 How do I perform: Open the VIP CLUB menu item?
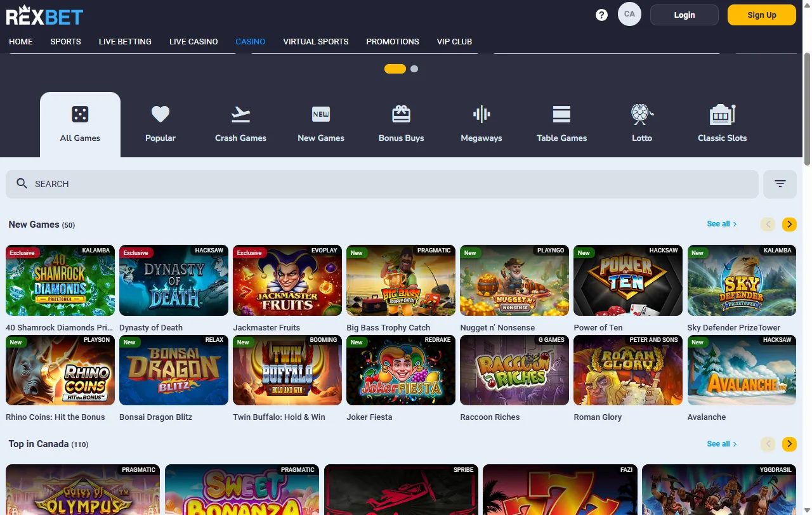(454, 41)
